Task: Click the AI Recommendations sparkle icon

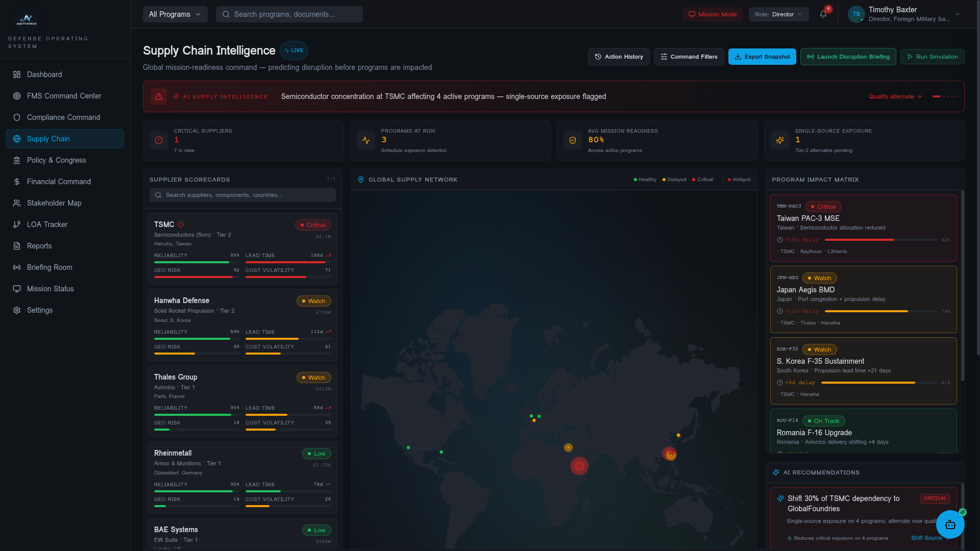Action: (x=776, y=472)
